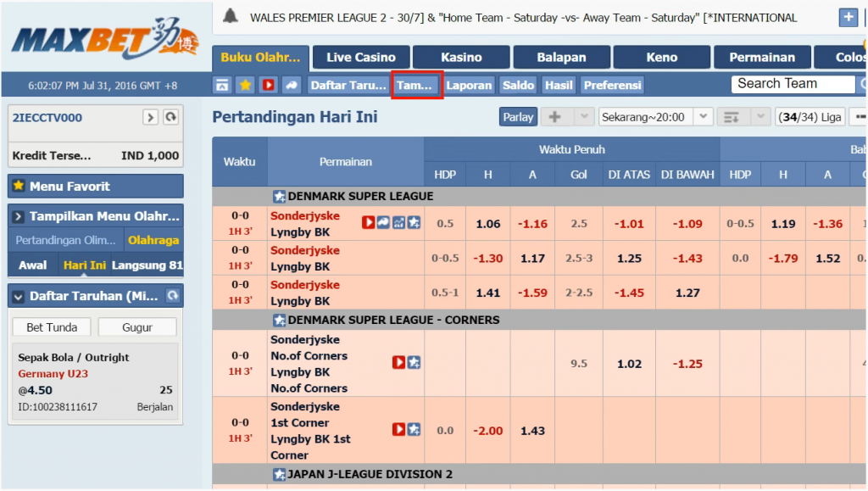Open the (34/34) Liga league filter
Screen dimensions: 868x491
[810, 117]
